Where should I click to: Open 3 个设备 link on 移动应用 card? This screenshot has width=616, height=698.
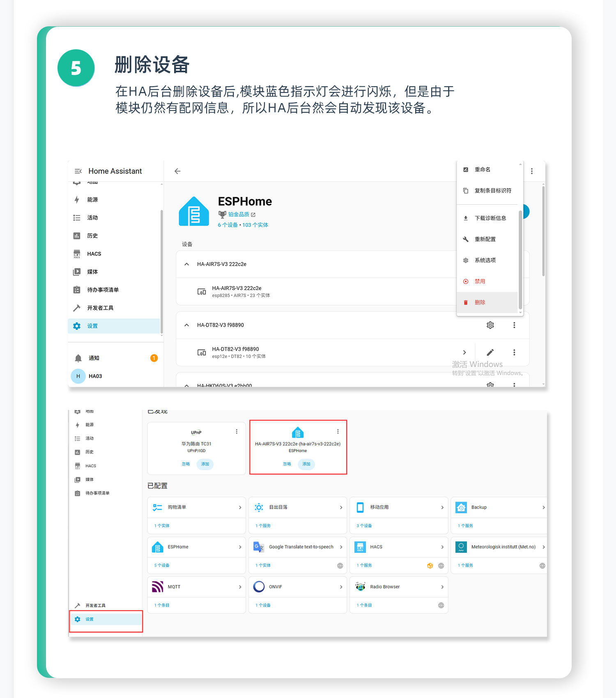click(364, 526)
